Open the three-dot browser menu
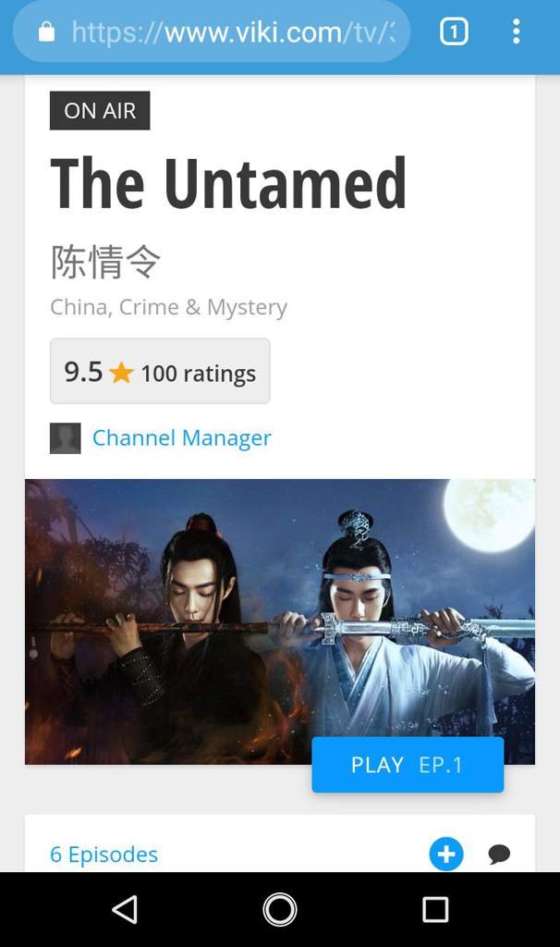Screen dimensions: 560x947 [516, 31]
